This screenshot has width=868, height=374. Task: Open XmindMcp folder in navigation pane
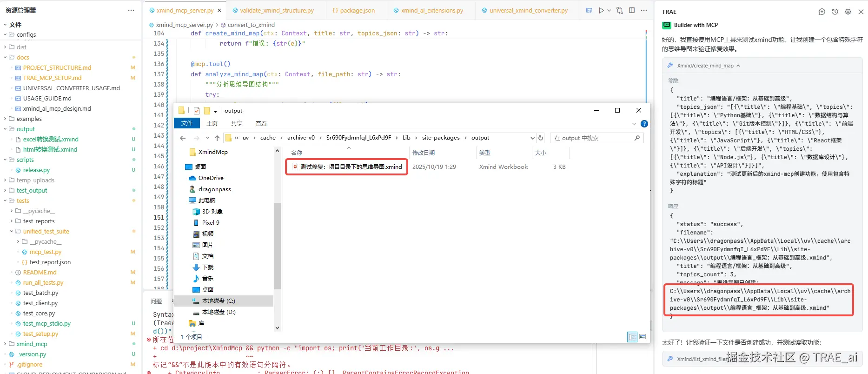click(213, 152)
